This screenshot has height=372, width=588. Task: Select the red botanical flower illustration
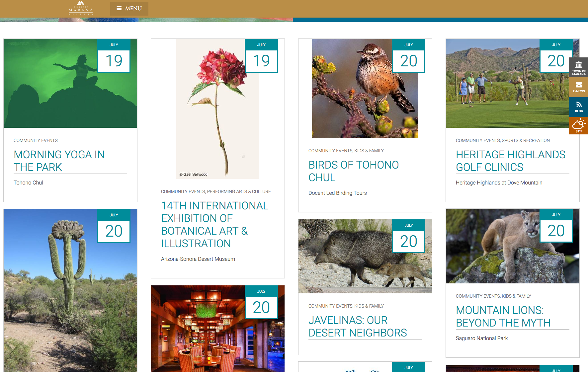click(x=218, y=109)
